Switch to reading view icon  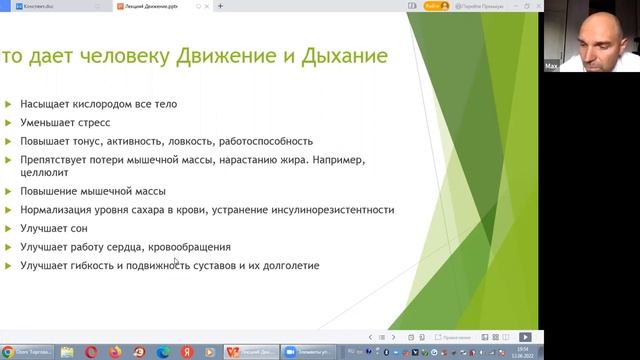[x=506, y=337]
